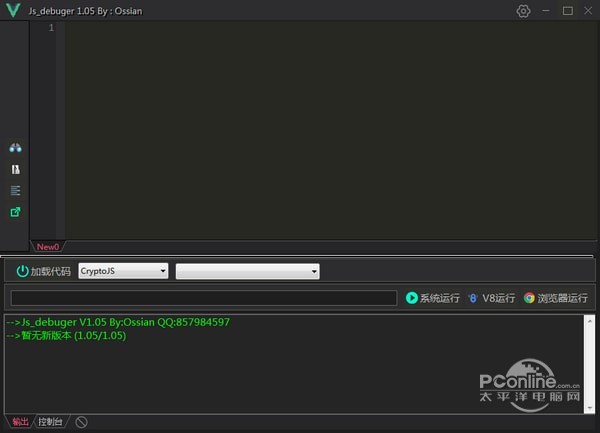Close the Js_debuger window
The width and height of the screenshot is (600, 433).
tap(588, 11)
